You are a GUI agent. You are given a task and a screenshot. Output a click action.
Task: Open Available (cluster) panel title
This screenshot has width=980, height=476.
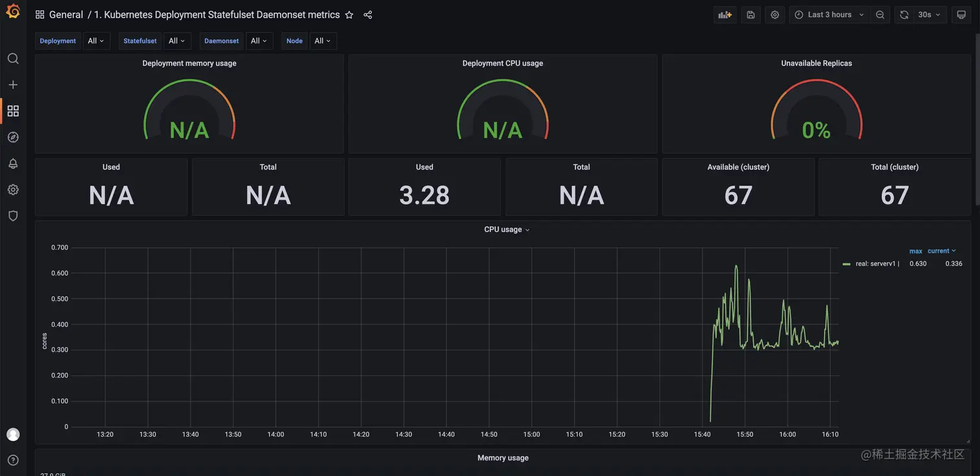coord(738,167)
